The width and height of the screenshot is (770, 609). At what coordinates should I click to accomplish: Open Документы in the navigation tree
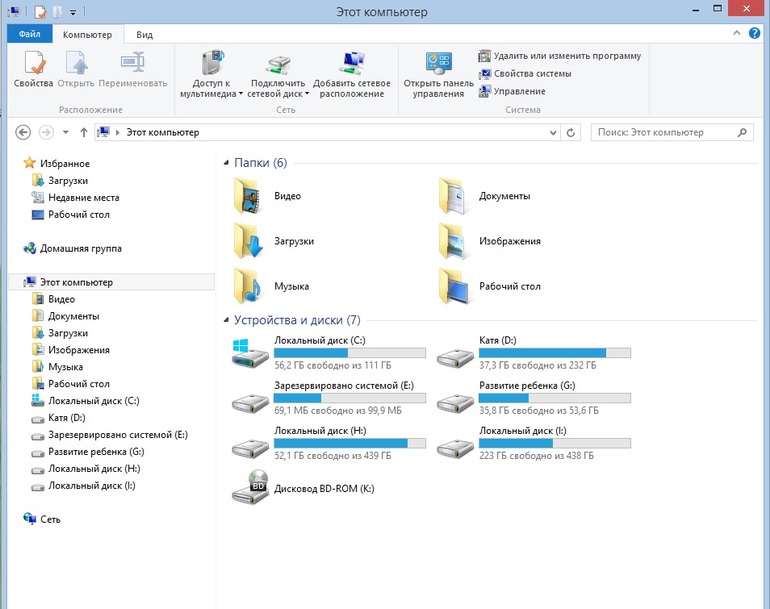[74, 316]
